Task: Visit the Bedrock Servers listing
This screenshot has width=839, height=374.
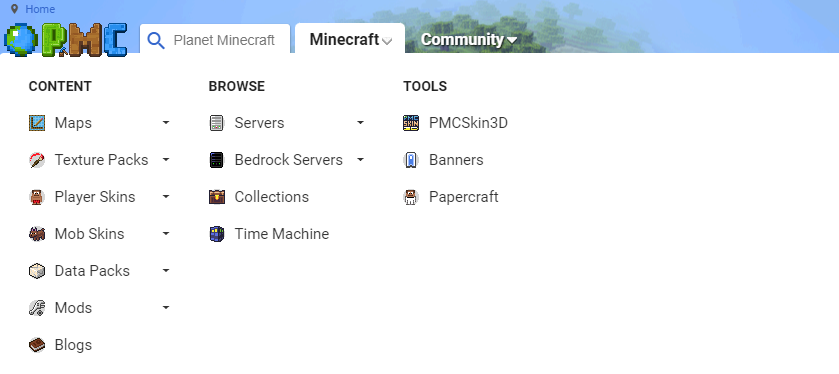Action: pyautogui.click(x=288, y=160)
